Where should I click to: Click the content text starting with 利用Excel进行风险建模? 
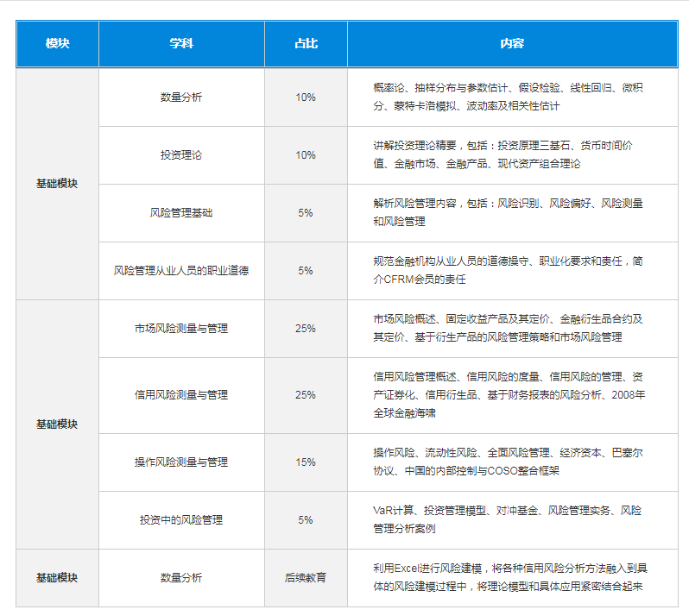(509, 578)
